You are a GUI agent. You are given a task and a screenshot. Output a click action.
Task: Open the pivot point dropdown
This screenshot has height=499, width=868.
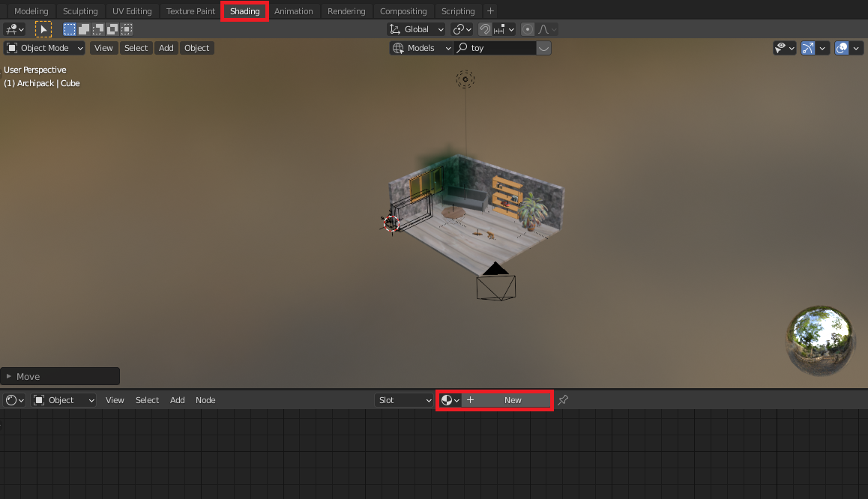tap(462, 29)
